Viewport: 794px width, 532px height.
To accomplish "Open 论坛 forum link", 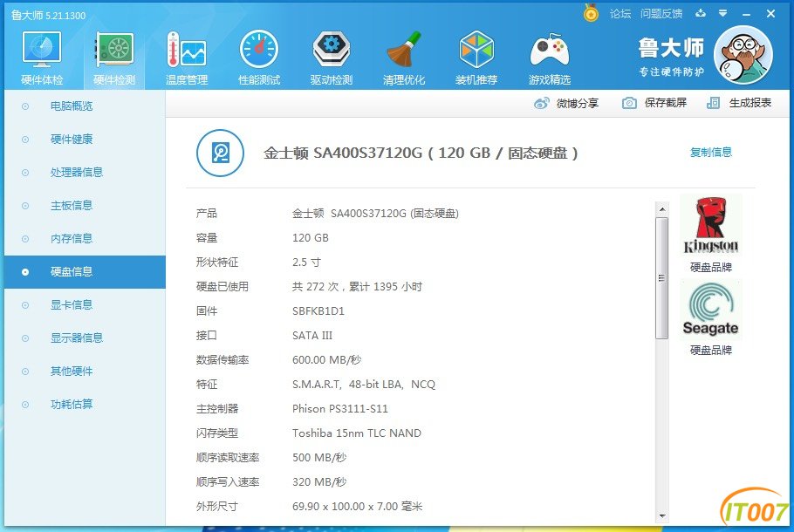I will point(620,14).
